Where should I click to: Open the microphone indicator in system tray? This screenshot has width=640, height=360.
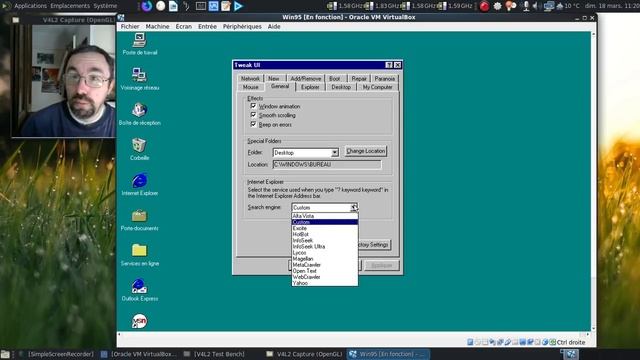pos(527,6)
